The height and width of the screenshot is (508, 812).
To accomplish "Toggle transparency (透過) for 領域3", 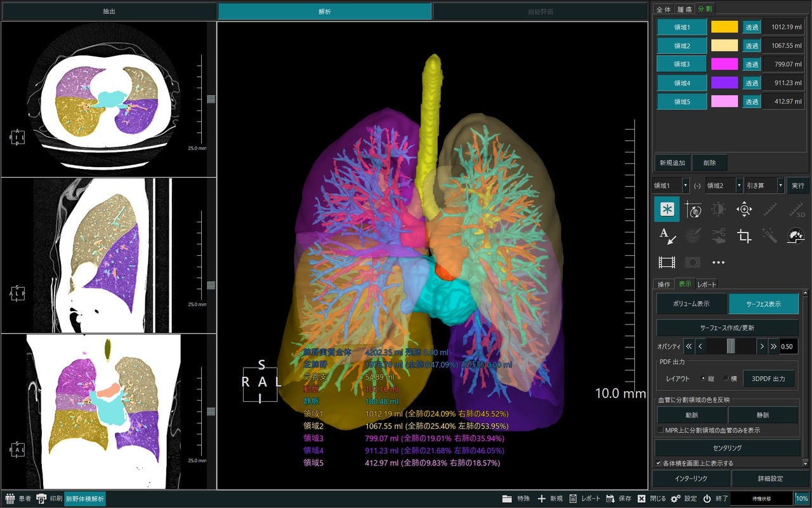I will coord(752,64).
